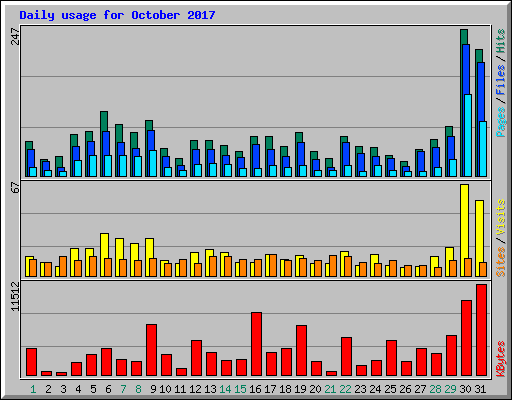This screenshot has height=400, width=512.
Task: Click day 30 on the x-axis
Action: (x=465, y=389)
